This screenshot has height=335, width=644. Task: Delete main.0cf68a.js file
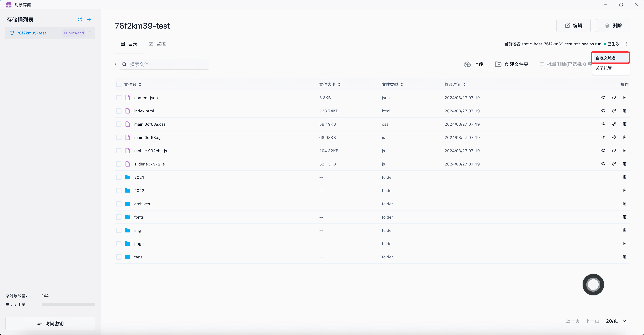tap(625, 137)
